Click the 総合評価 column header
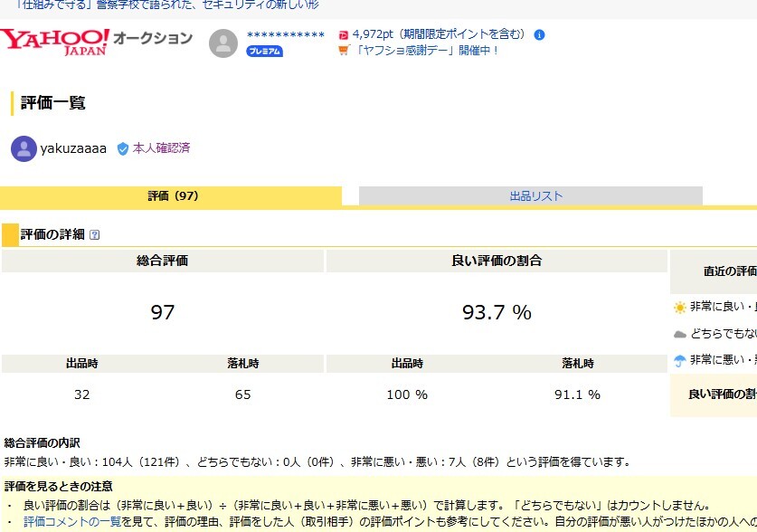The image size is (757, 532). (x=162, y=261)
